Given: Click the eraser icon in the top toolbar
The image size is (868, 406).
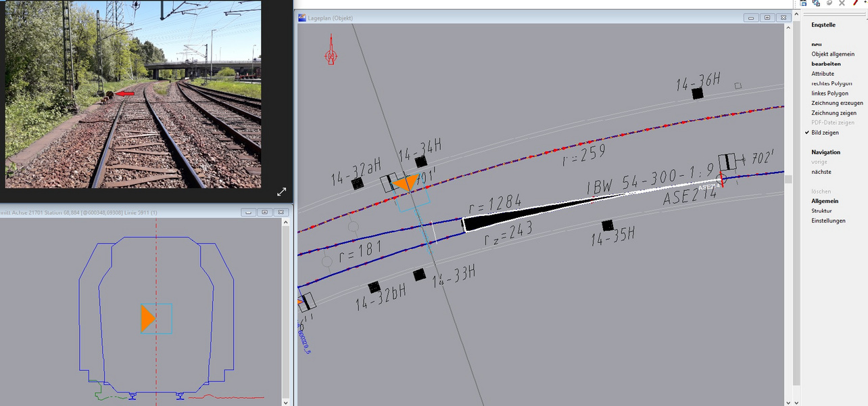Looking at the screenshot, I should [x=829, y=3].
